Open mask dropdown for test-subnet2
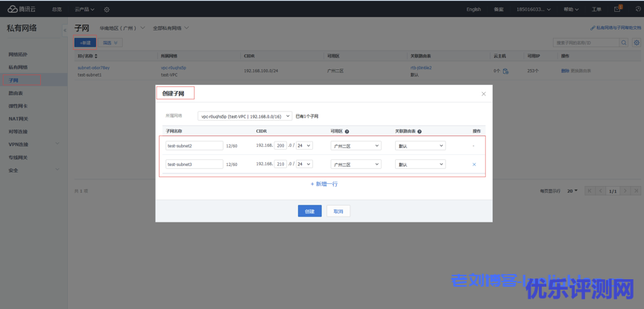 (x=304, y=146)
